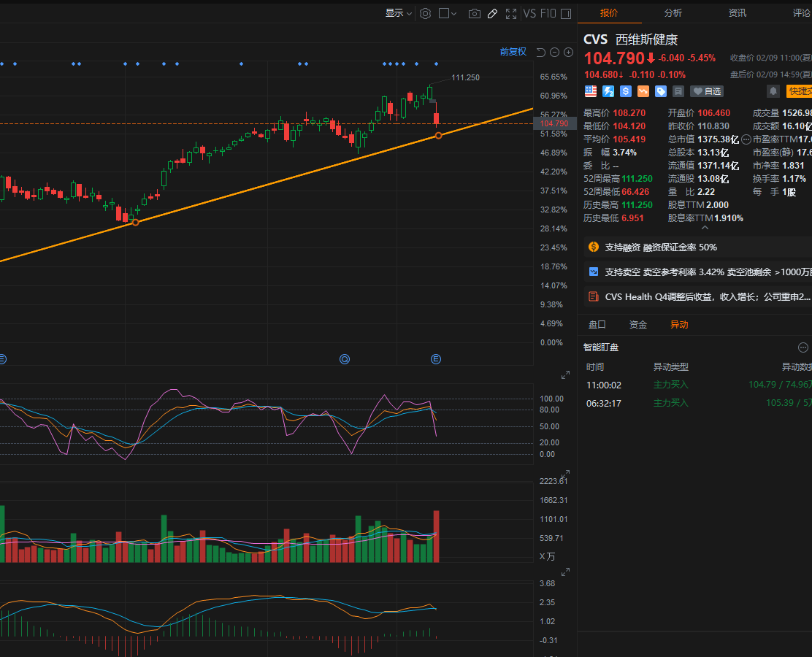The width and height of the screenshot is (812, 657).
Task: Open chart layout square dropdown
Action: pos(448,13)
